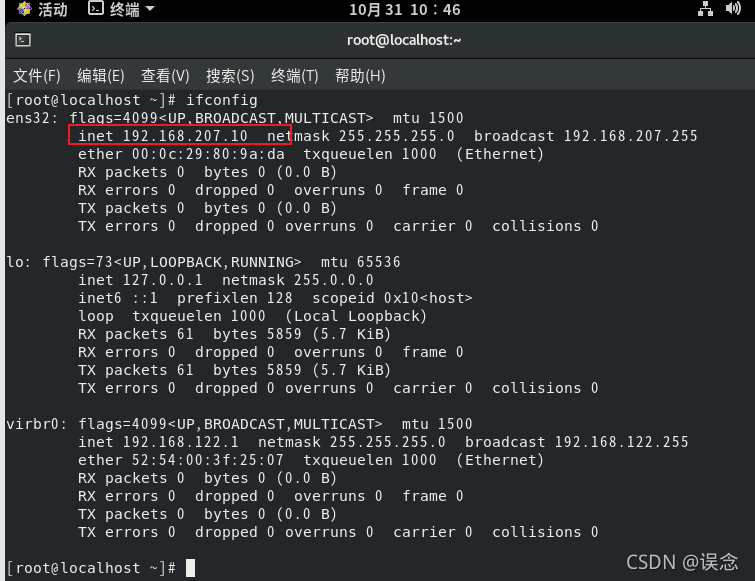
Task: Open the 文件(F) menu
Action: coord(37,76)
